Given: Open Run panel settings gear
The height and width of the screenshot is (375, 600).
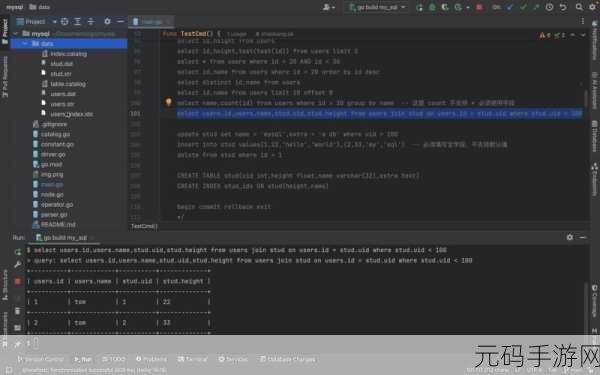Looking at the screenshot, I should point(570,238).
